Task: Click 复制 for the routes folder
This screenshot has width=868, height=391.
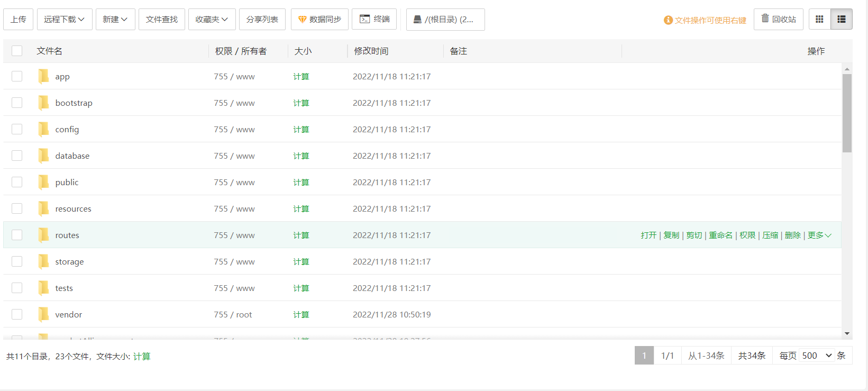Action: 671,235
